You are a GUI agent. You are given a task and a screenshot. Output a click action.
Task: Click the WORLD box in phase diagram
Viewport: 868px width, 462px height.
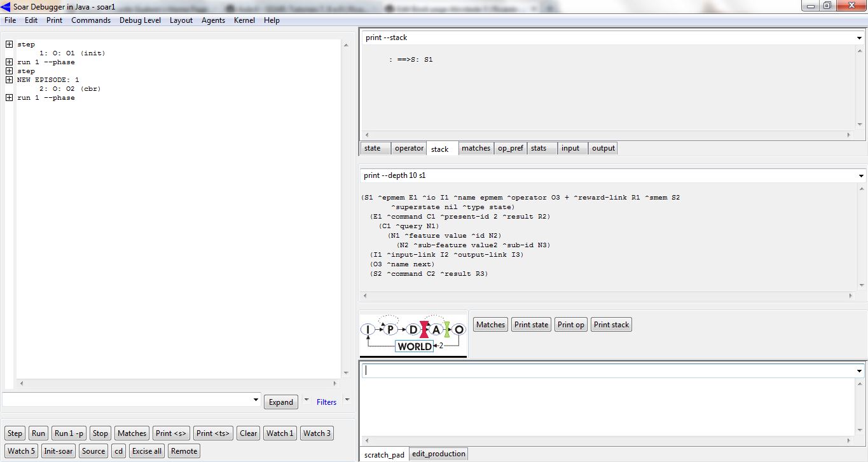[414, 346]
